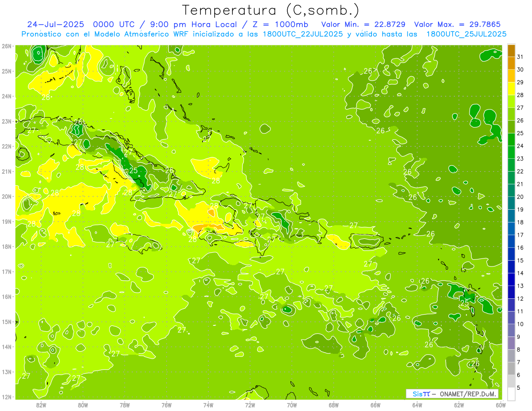The image size is (532, 411).
Task: Click the colorbar label 20
Action: click(x=520, y=197)
